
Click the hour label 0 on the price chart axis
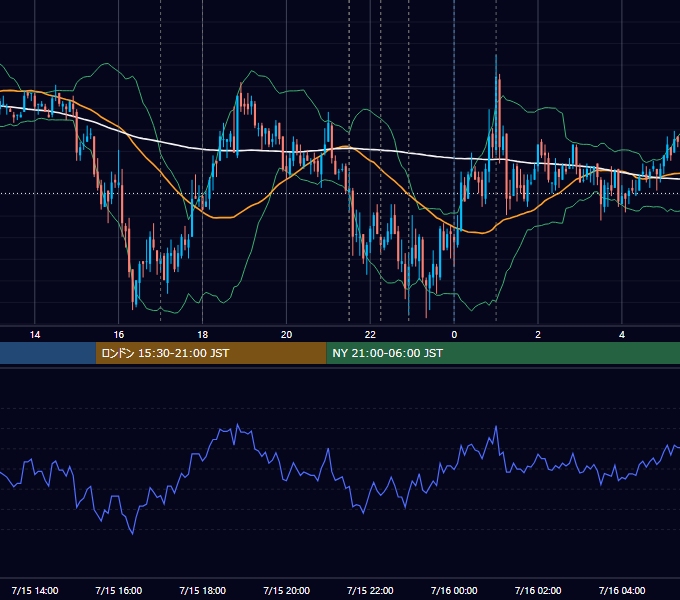pos(454,335)
